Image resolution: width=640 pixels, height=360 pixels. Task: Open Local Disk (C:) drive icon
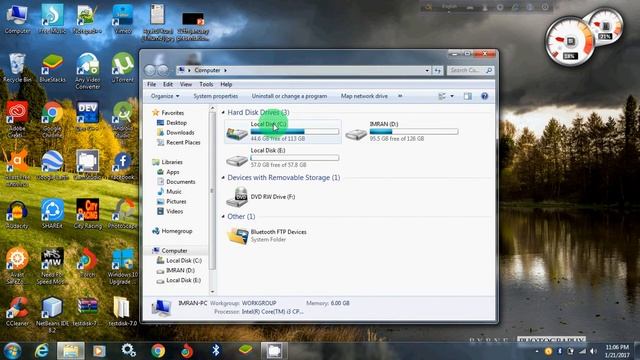pos(237,133)
